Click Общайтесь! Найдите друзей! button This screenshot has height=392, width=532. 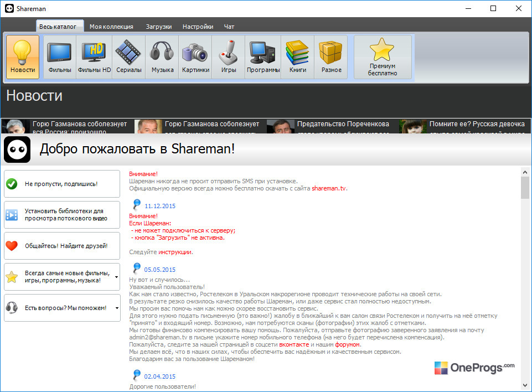(x=62, y=246)
